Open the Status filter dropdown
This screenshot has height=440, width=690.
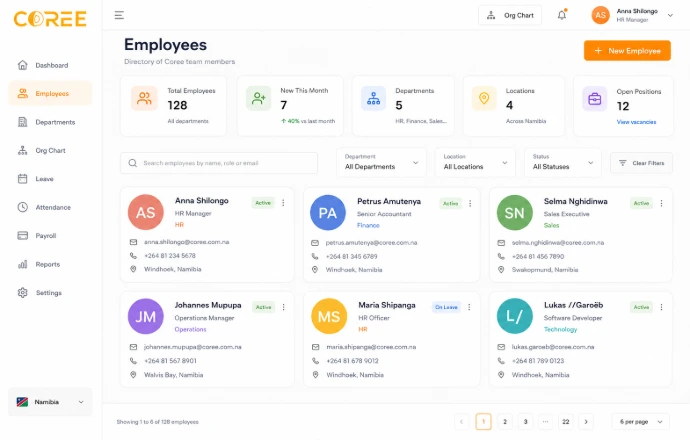pos(563,163)
